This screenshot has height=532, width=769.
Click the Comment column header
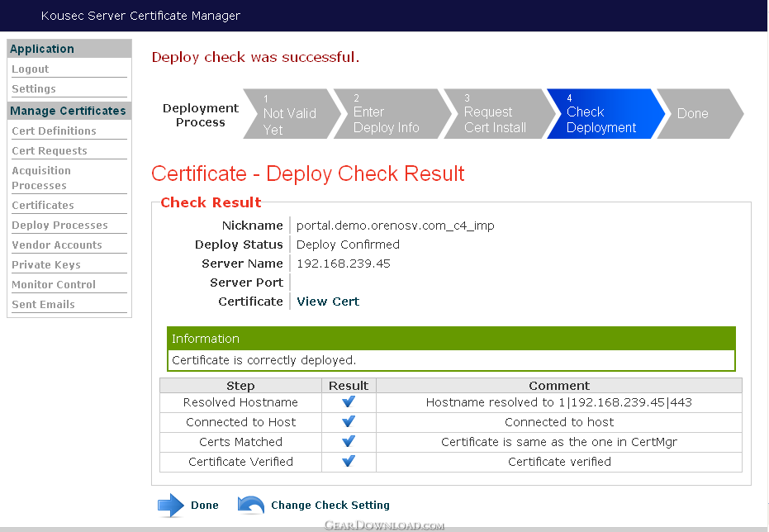point(559,386)
